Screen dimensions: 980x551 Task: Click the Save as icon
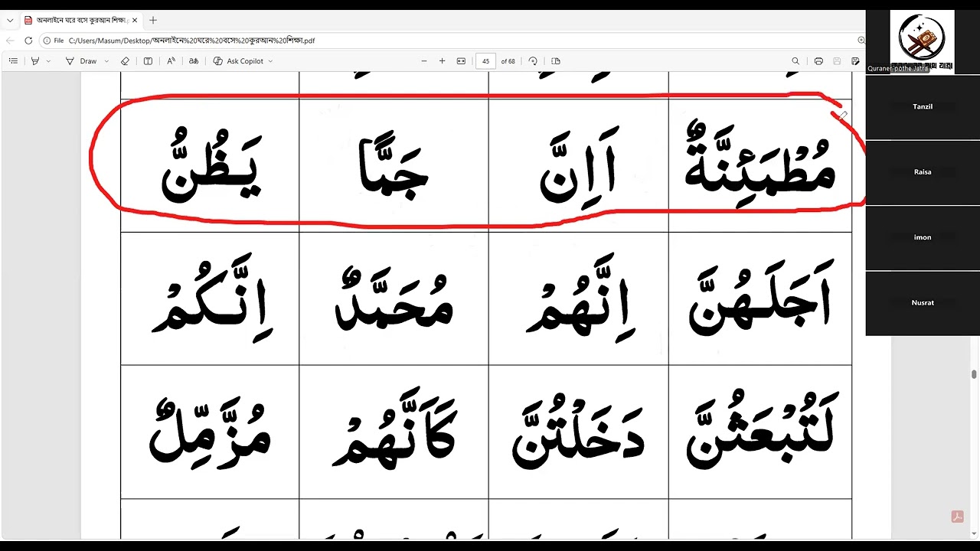pos(855,61)
